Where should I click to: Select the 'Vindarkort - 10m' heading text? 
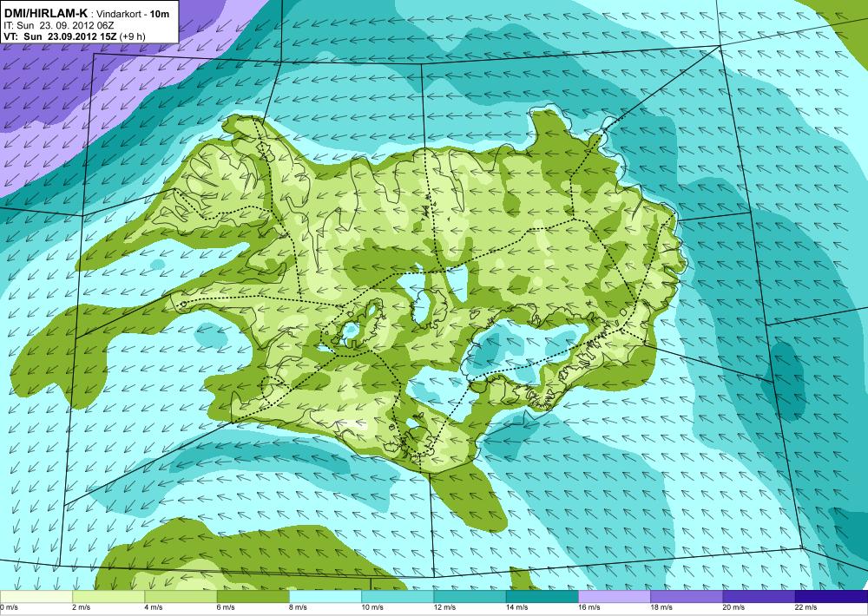click(x=133, y=14)
